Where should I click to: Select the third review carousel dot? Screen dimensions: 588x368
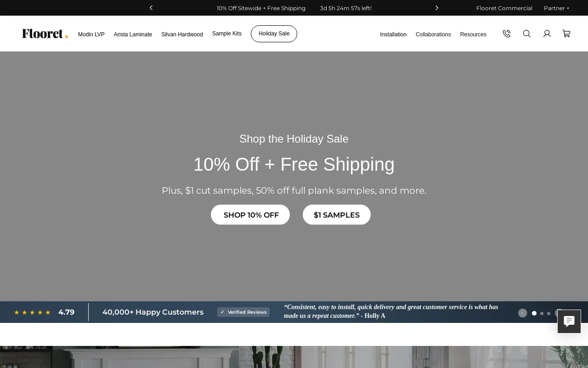click(x=548, y=313)
